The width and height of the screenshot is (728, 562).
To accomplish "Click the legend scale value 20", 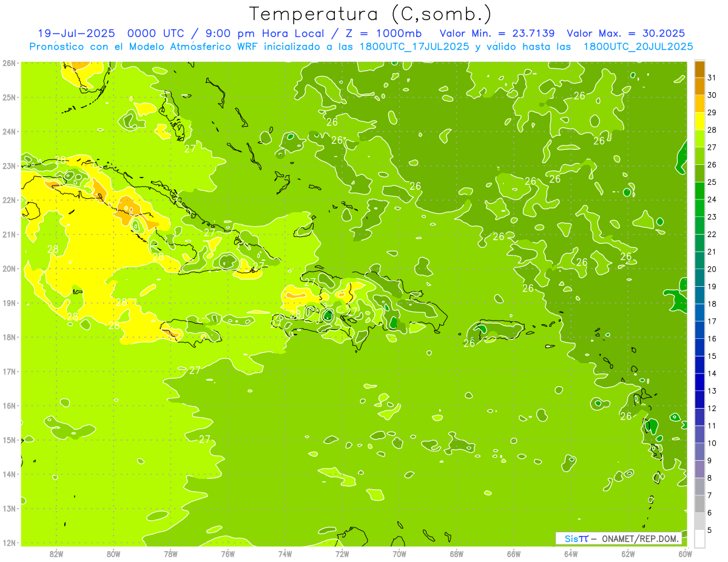I will click(712, 269).
